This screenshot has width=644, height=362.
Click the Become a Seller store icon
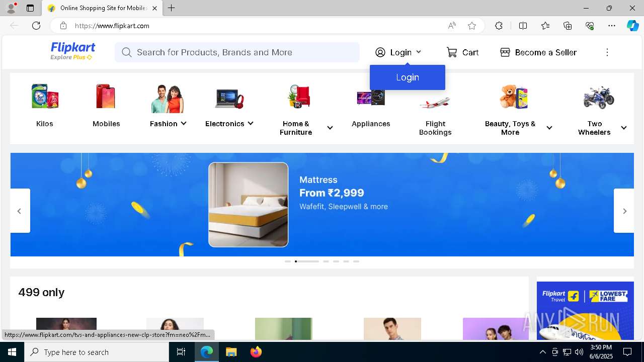pos(505,52)
